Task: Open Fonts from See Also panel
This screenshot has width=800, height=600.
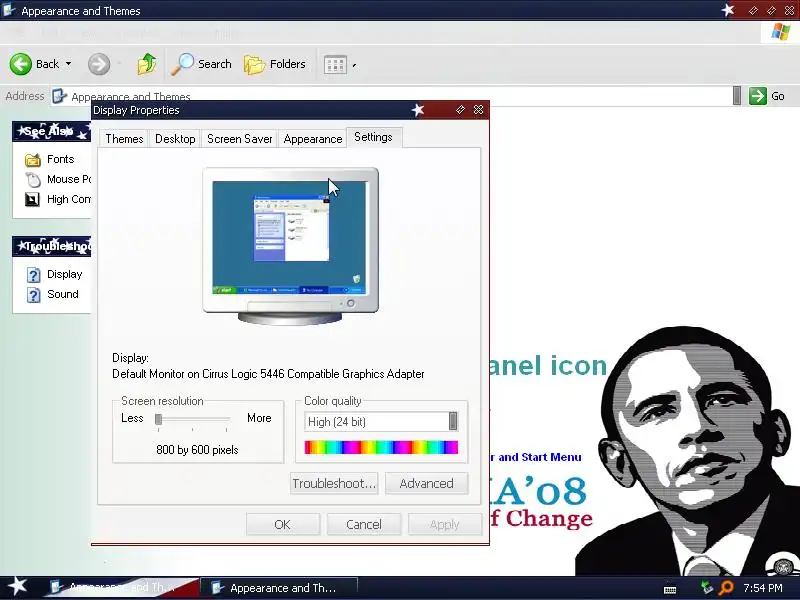Action: click(60, 159)
